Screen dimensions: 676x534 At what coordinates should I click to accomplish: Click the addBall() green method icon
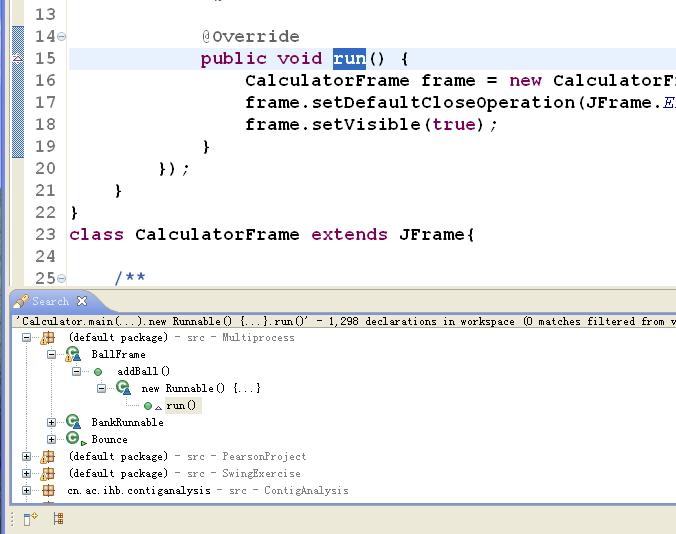[x=98, y=372]
